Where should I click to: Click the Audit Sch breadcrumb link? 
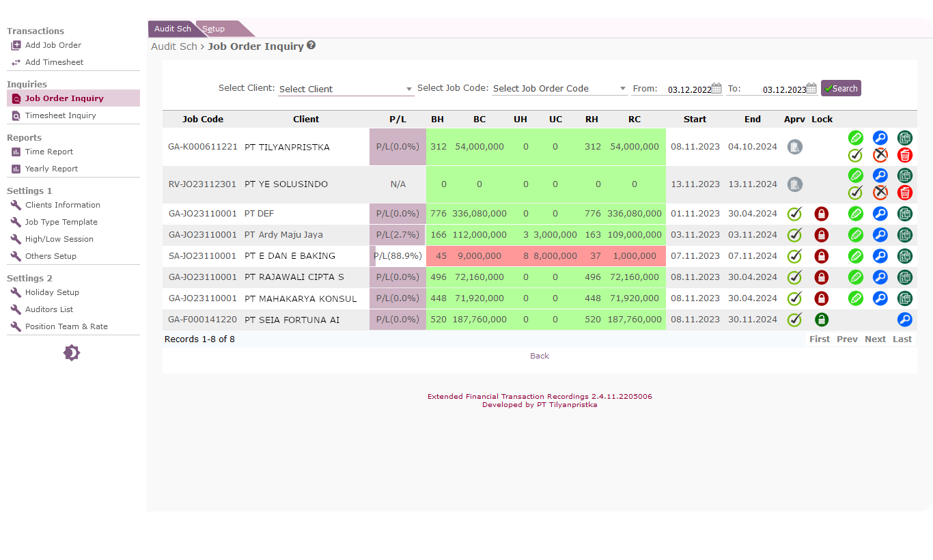[173, 46]
